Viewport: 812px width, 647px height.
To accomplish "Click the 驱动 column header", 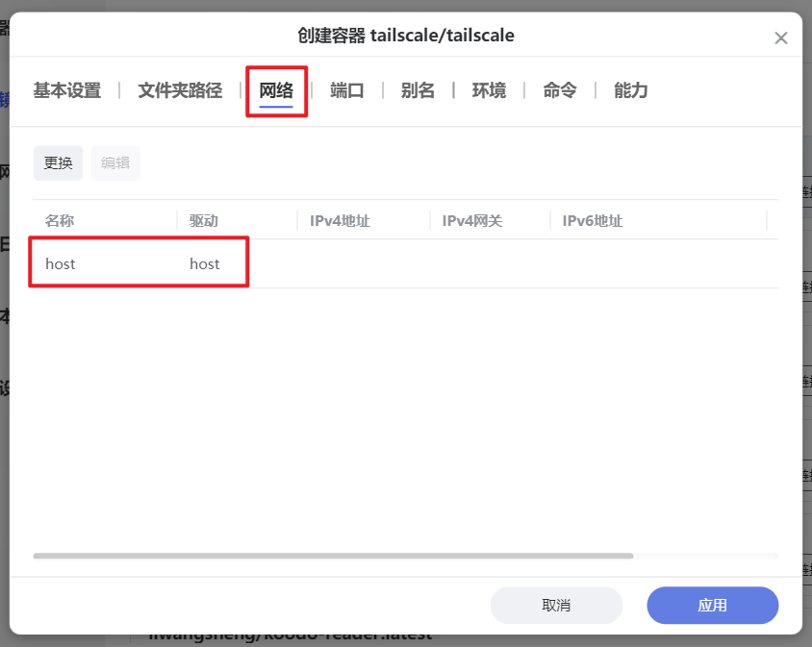I will click(x=204, y=220).
